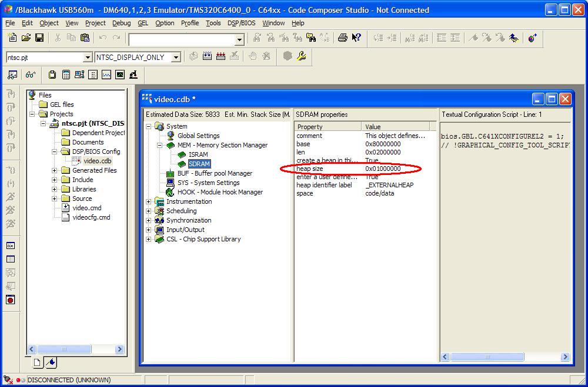Click the Print icon
The width and height of the screenshot is (588, 387).
pos(342,38)
